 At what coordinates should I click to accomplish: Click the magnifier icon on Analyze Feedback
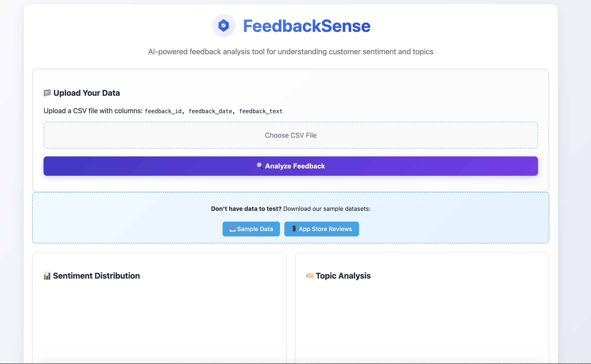(x=260, y=166)
